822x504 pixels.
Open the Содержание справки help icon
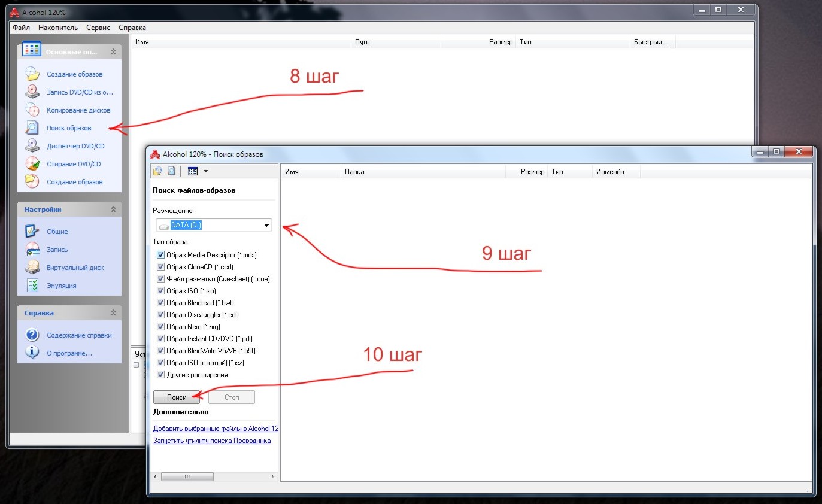pyautogui.click(x=32, y=335)
